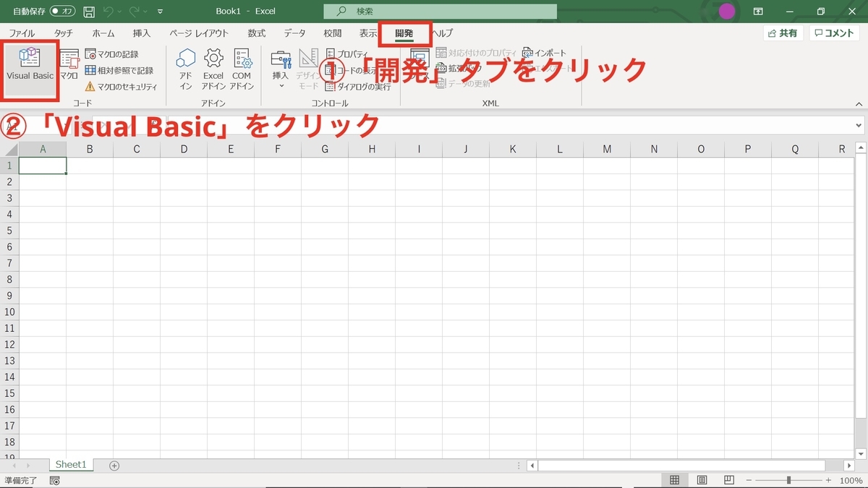Click the purple account avatar
The image size is (868, 488).
click(x=727, y=12)
